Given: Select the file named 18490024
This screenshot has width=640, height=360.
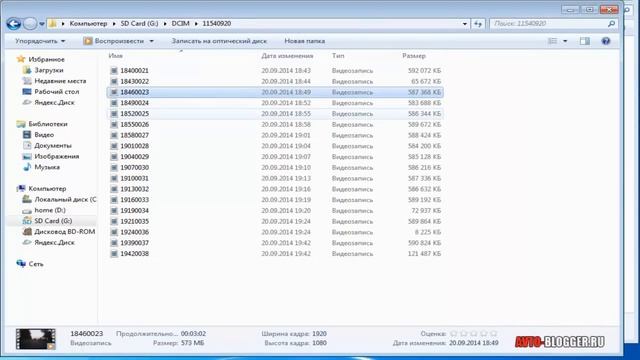Looking at the screenshot, I should [134, 103].
